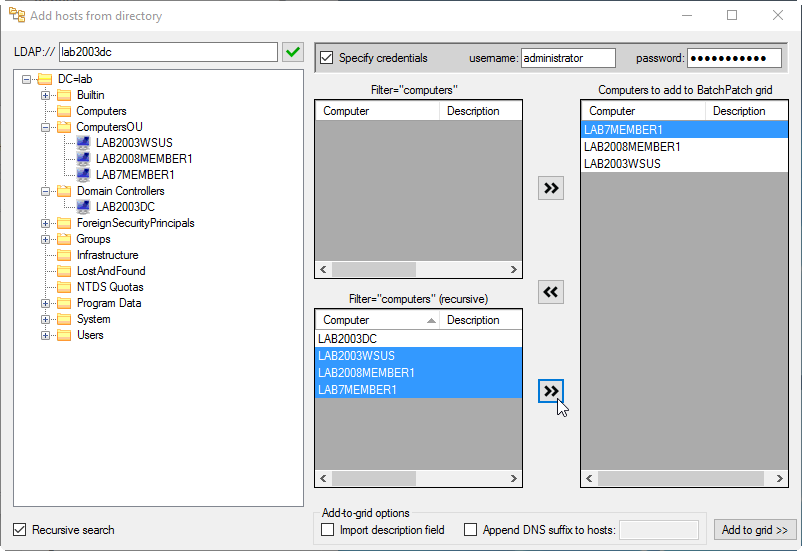Enable Append DNS suffix to hosts
This screenshot has height=551, width=802.
470,530
